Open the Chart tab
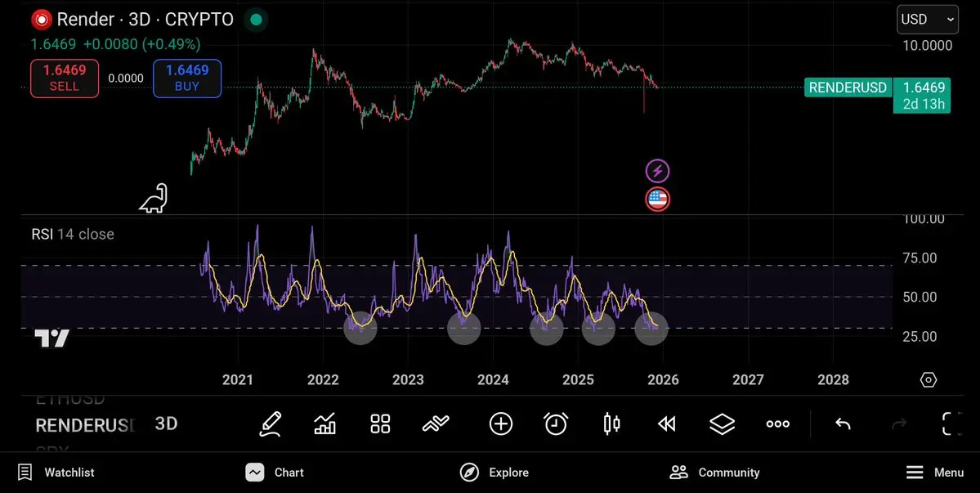This screenshot has width=980, height=493. coord(275,473)
